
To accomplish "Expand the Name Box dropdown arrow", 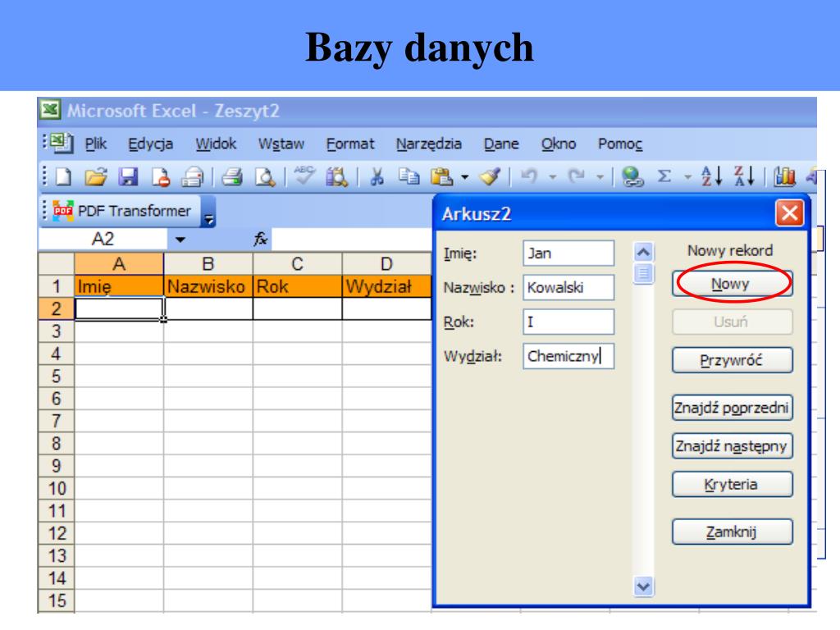I will coord(180,239).
